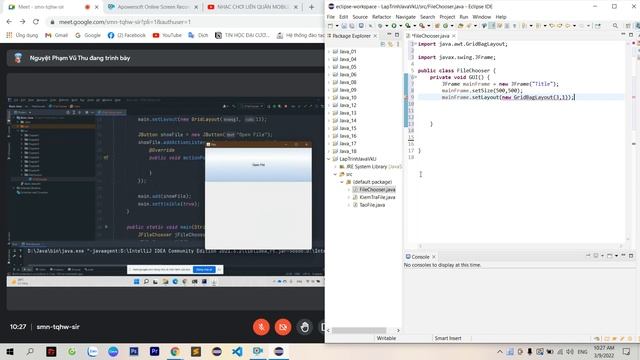Image resolution: width=640 pixels, height=360 pixels.
Task: Click Link with Editor in Package Explorer
Action: 391,44
